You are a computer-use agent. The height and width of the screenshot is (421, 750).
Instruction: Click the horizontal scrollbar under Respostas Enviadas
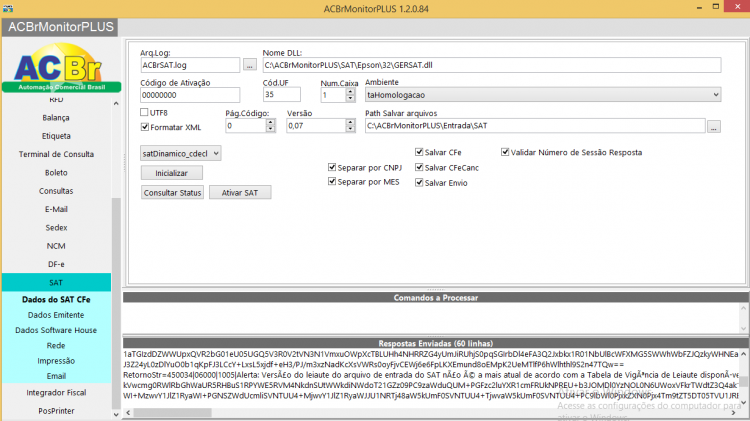coord(173,412)
